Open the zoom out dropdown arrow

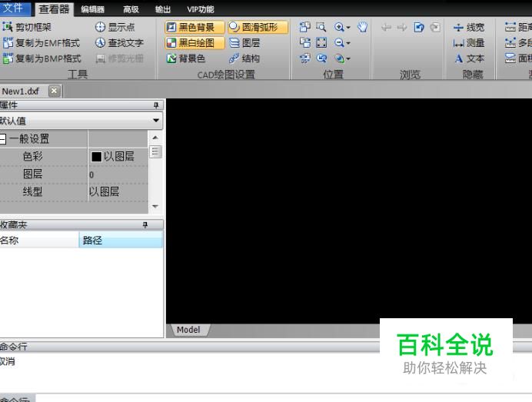[x=348, y=43]
